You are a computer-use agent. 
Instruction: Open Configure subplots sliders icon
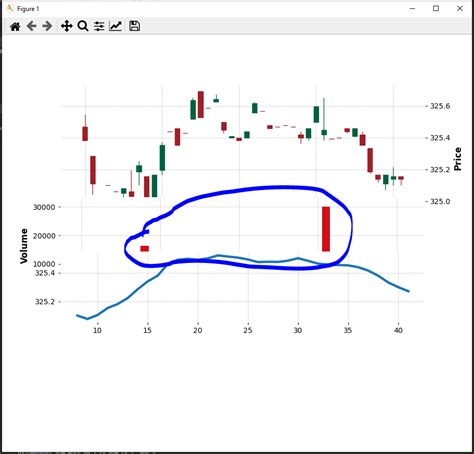pos(99,26)
